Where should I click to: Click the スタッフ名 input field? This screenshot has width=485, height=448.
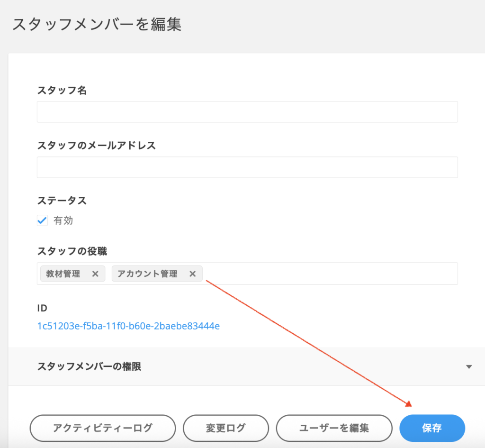pyautogui.click(x=247, y=111)
